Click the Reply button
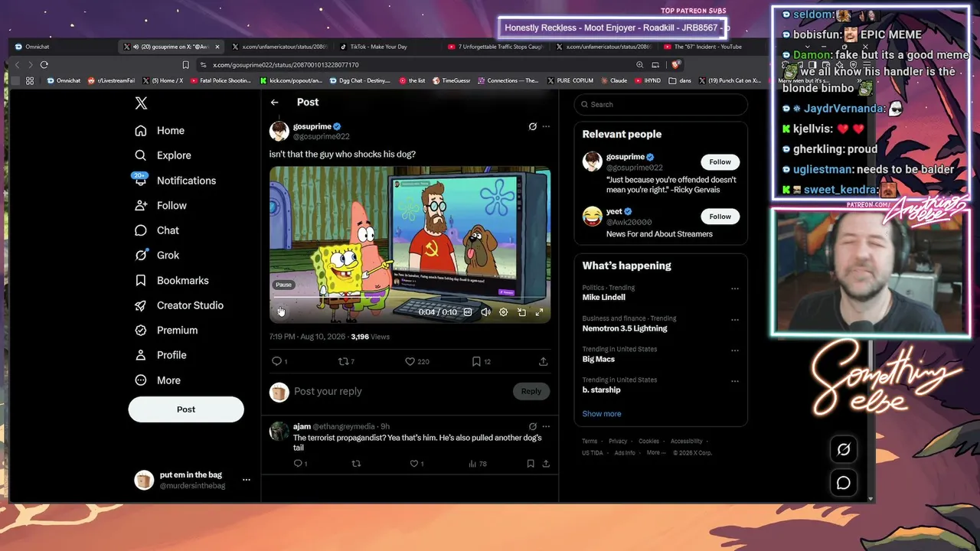980x551 pixels. [531, 391]
